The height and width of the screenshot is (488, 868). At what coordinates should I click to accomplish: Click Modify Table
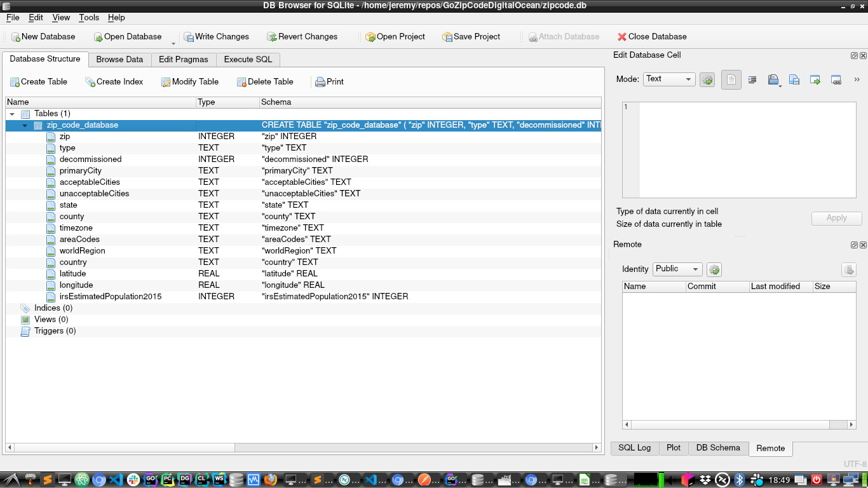point(190,82)
